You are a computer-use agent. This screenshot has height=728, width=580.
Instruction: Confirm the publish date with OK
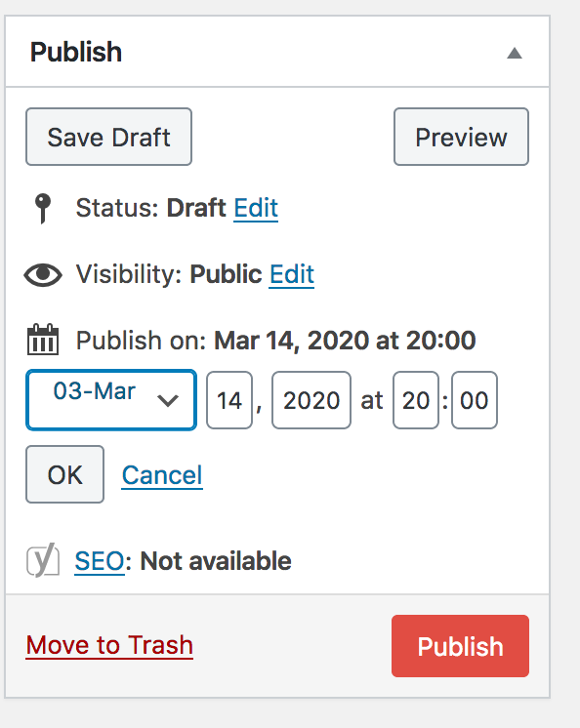pyautogui.click(x=65, y=474)
